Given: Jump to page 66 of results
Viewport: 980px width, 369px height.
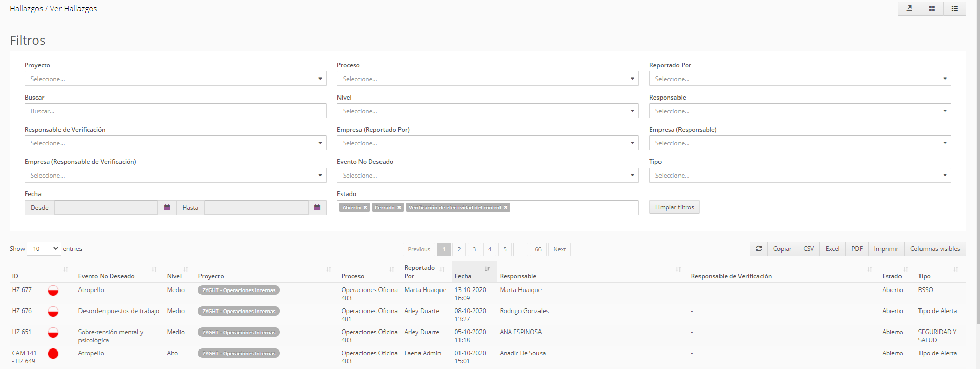Looking at the screenshot, I should click(x=538, y=249).
